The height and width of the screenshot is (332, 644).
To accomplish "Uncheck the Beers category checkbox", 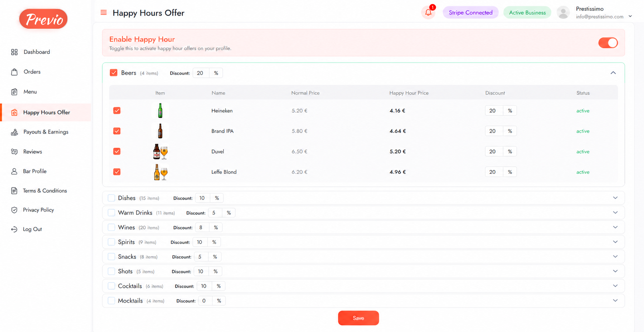I will point(114,73).
